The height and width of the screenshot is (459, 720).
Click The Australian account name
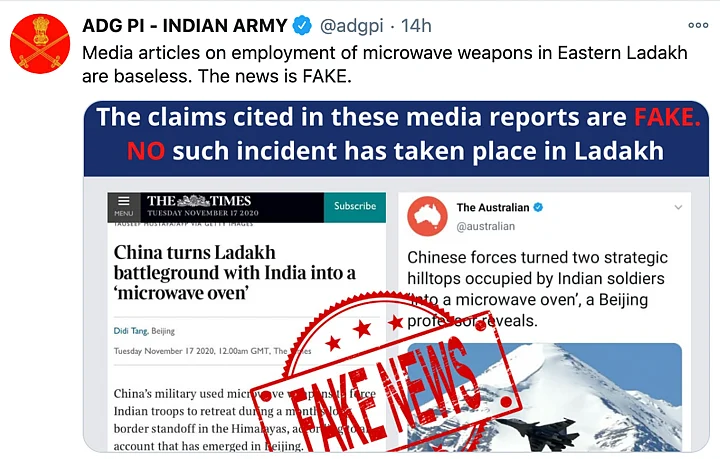[493, 207]
